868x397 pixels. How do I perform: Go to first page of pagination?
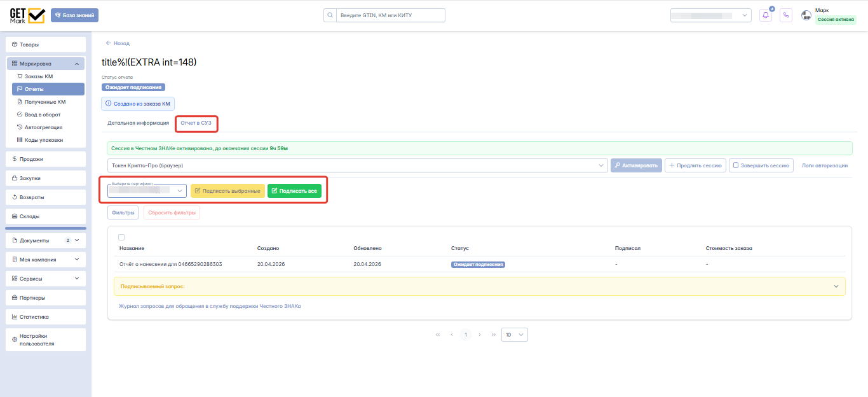coord(438,335)
